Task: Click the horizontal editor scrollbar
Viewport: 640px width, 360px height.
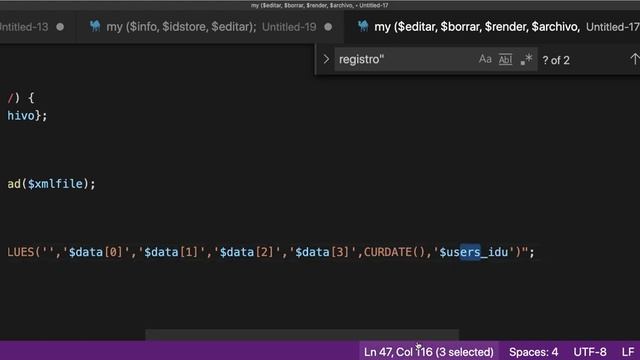Action: (x=302, y=335)
